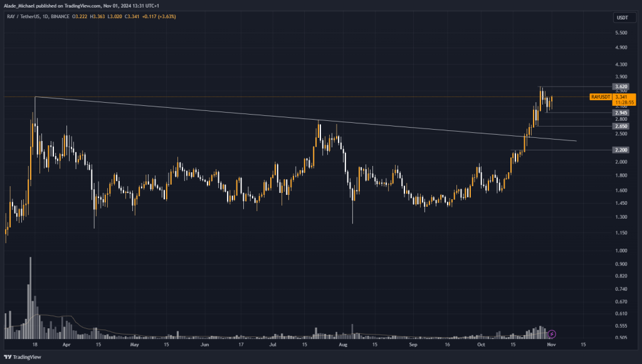Click the Oct label on time axis

(481, 345)
